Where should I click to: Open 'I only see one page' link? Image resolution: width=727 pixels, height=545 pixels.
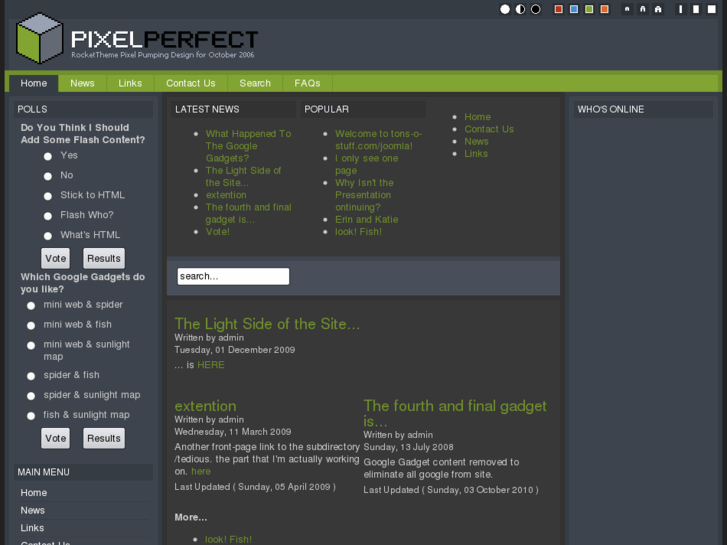[367, 164]
